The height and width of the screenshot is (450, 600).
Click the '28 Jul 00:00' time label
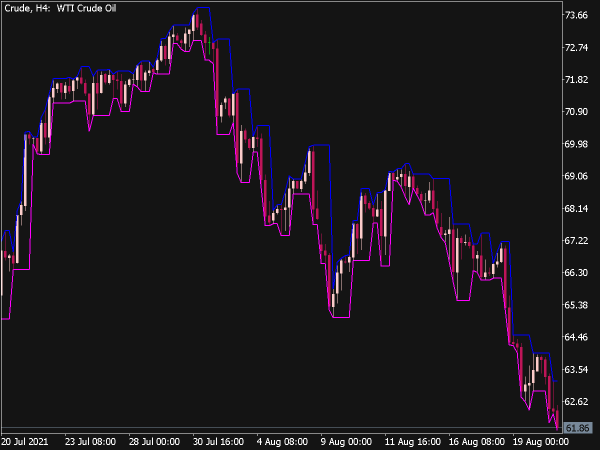click(154, 442)
